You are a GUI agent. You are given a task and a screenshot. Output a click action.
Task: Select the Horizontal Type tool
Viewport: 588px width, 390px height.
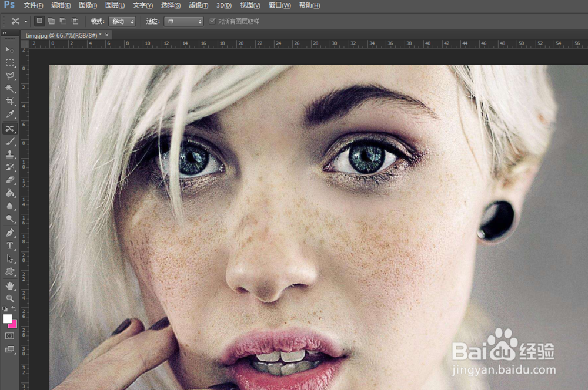tap(10, 246)
